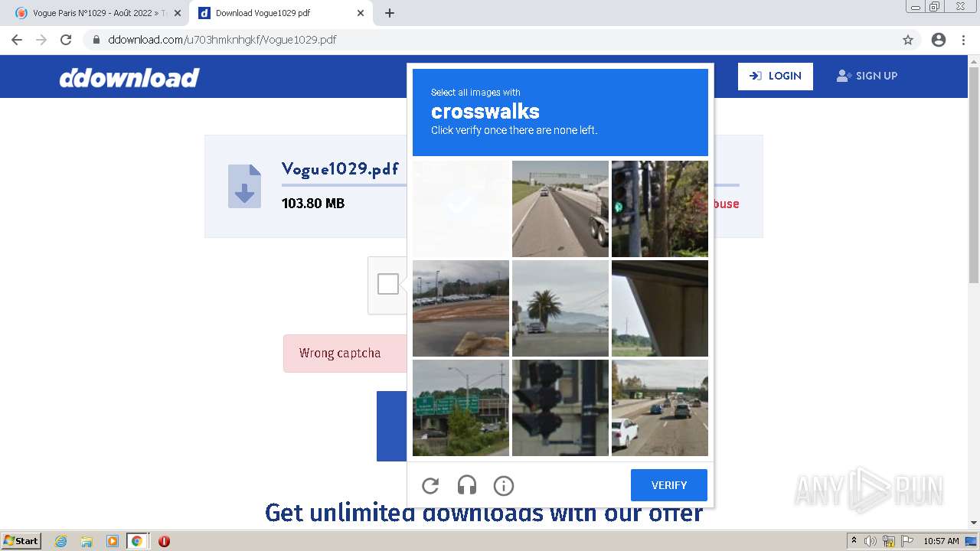Screen dimensions: 980x551
Task: Click the 103.80 MB file size
Action: [313, 204]
